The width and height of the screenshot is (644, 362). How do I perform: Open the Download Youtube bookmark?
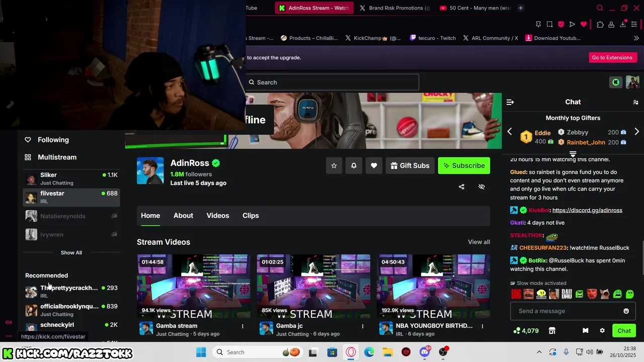tap(553, 38)
